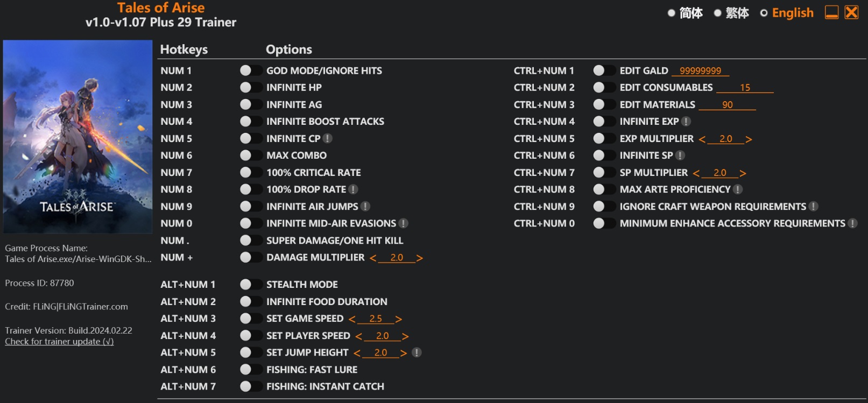Increase Damage Multiplier with right arrow
This screenshot has width=868, height=403.
(420, 258)
